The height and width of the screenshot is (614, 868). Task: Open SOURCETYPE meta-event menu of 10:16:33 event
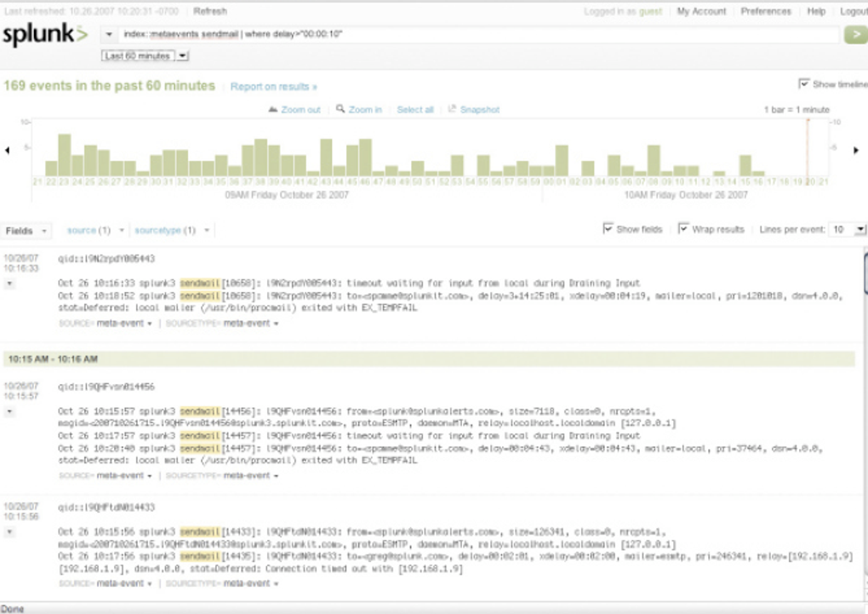click(x=251, y=323)
